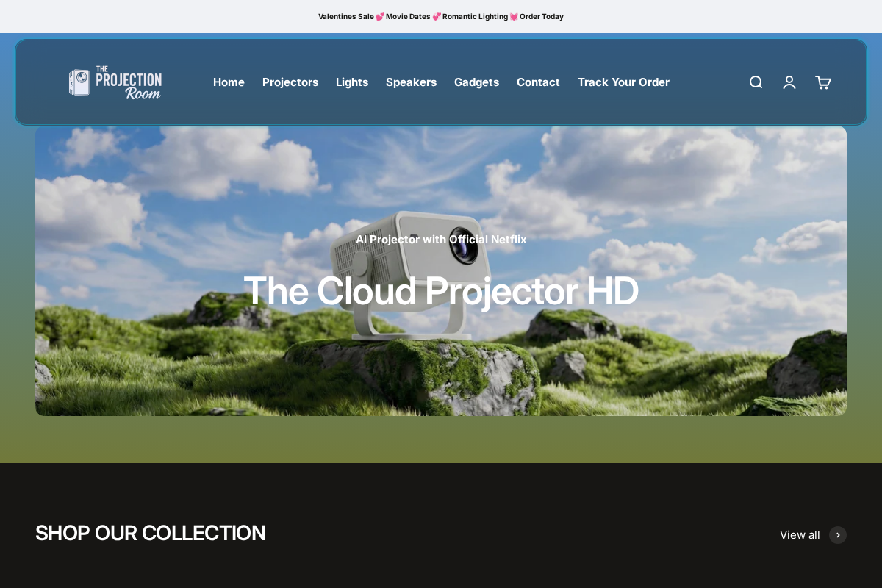The width and height of the screenshot is (882, 588).
Task: Click the person silhouette icon
Action: coord(789,82)
